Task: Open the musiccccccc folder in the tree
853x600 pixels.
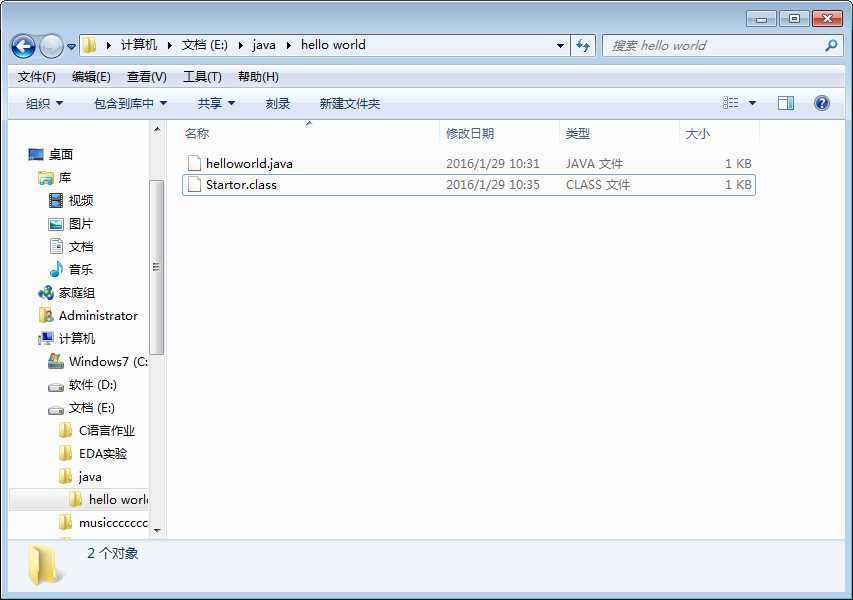Action: (x=103, y=523)
